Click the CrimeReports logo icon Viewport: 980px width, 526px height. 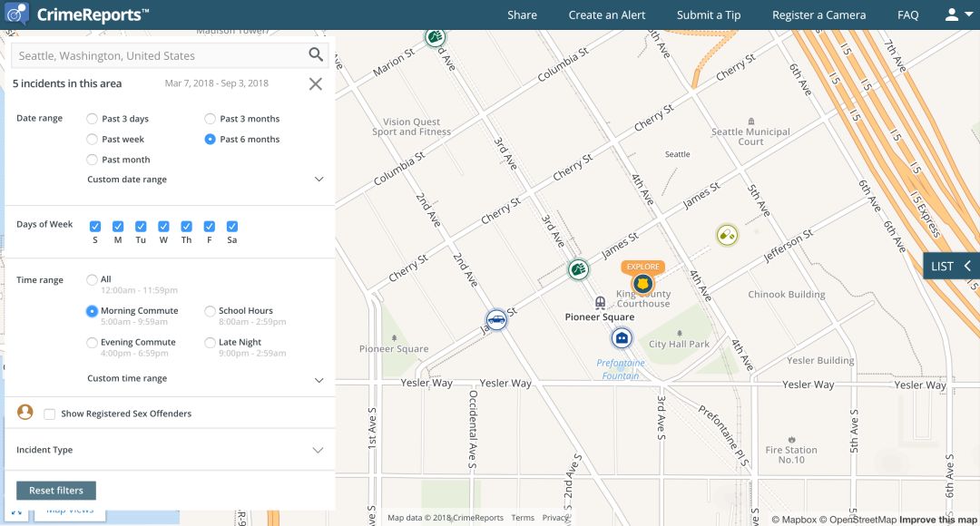click(x=16, y=14)
